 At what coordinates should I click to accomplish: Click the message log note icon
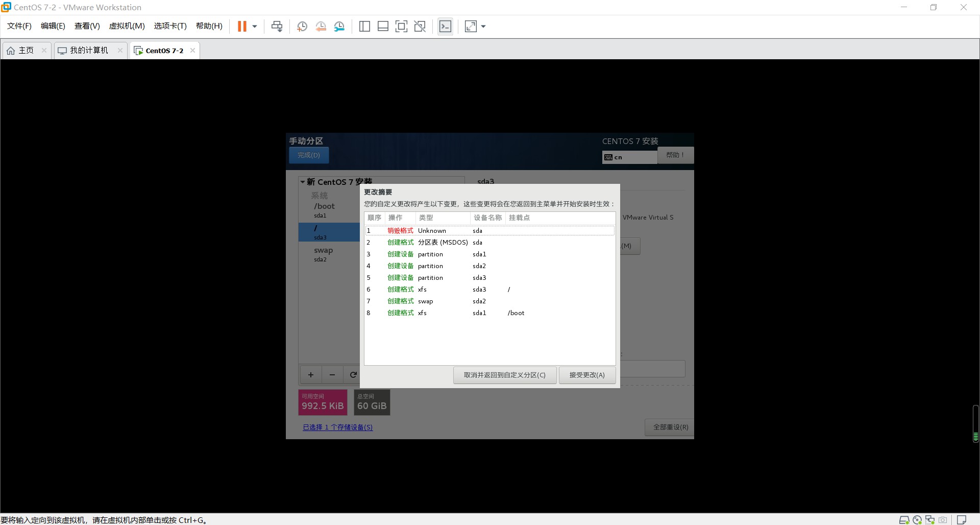962,520
